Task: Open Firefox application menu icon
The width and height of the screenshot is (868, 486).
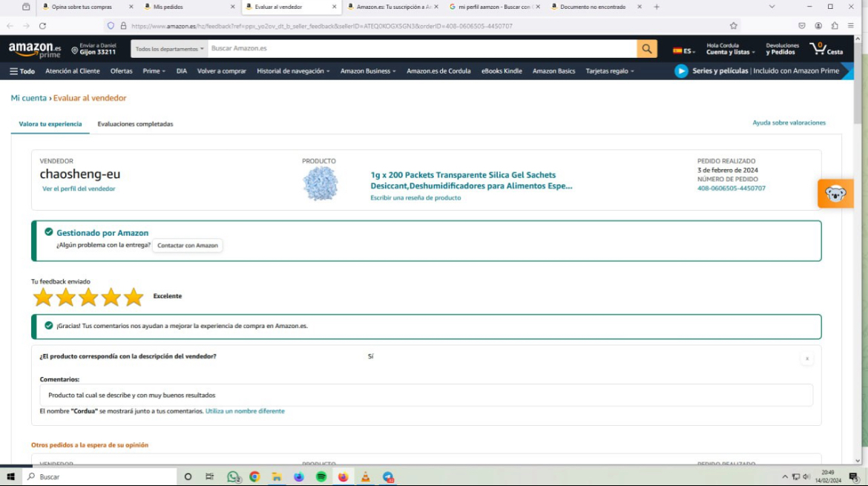Action: coord(851,26)
